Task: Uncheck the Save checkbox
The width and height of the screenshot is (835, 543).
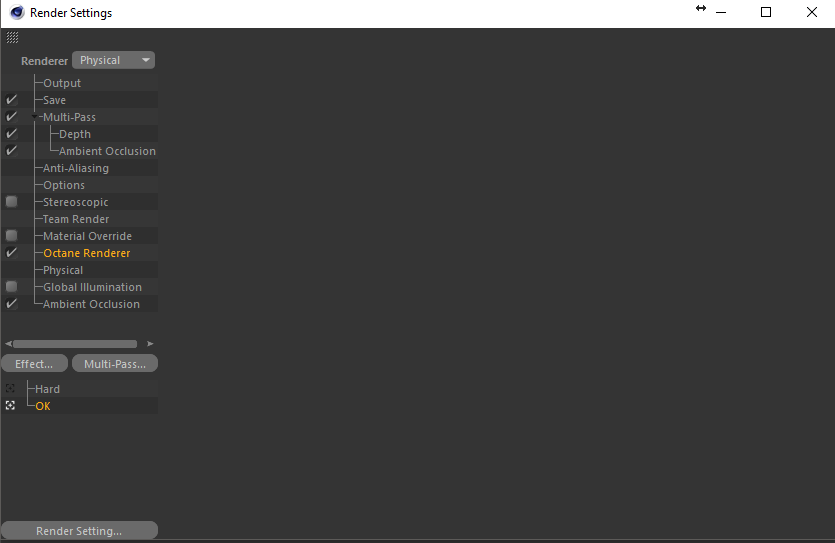Action: (11, 100)
